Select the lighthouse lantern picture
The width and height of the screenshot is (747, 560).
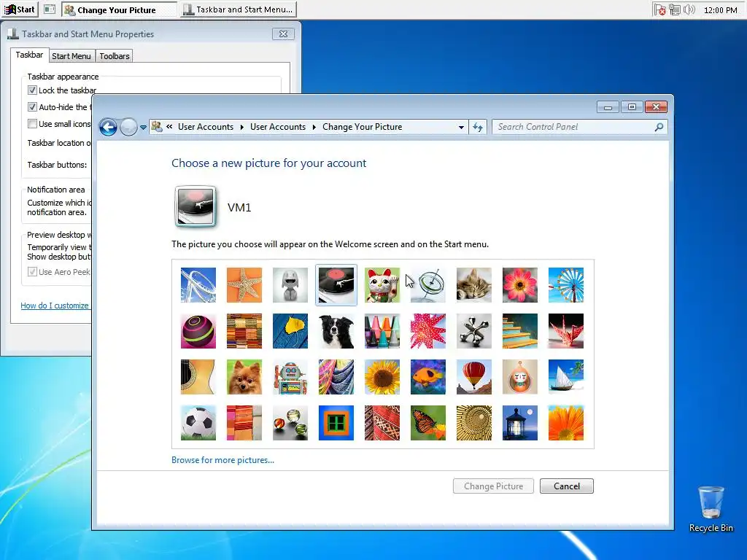pyautogui.click(x=519, y=423)
